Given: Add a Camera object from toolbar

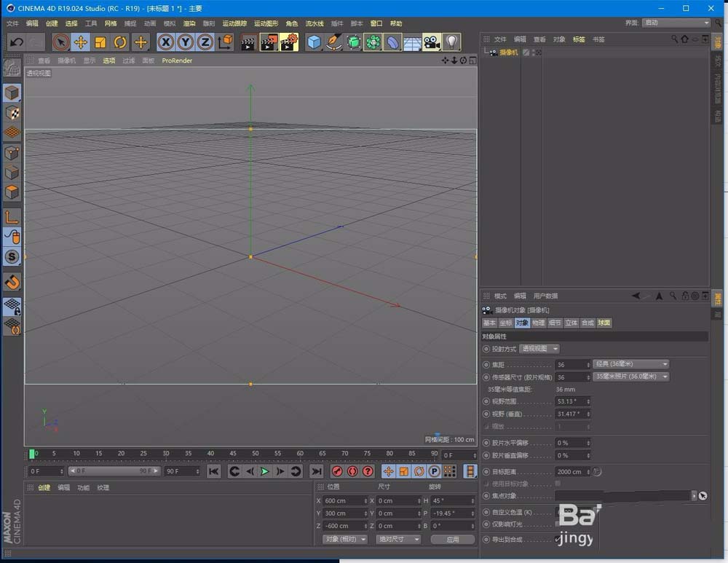Looking at the screenshot, I should coord(432,42).
